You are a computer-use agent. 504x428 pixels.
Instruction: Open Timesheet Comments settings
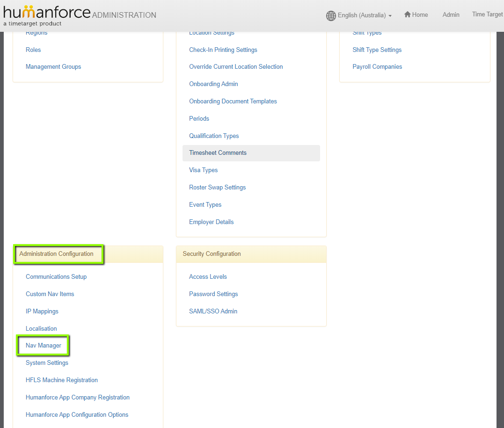coord(218,152)
